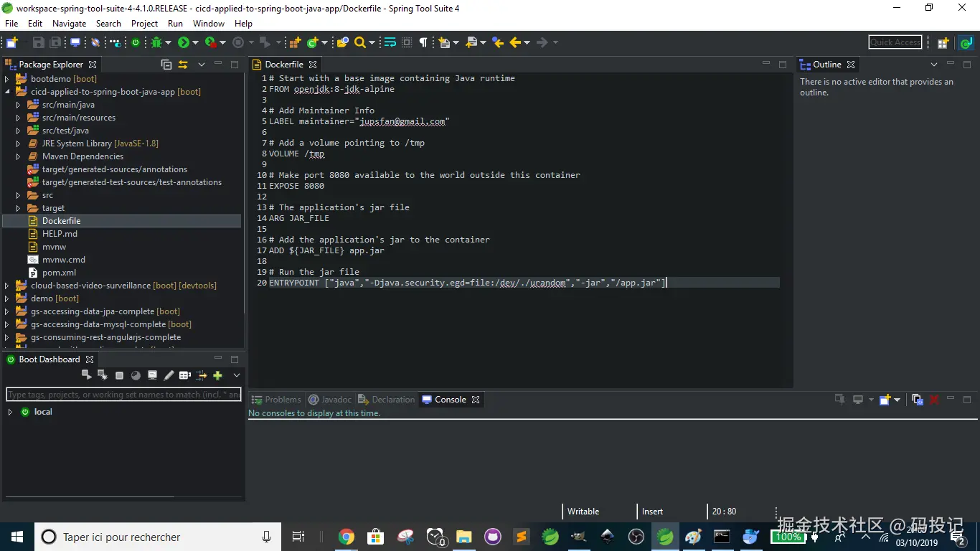980x551 pixels.
Task: Switch to the Javadoc tab
Action: 330,400
